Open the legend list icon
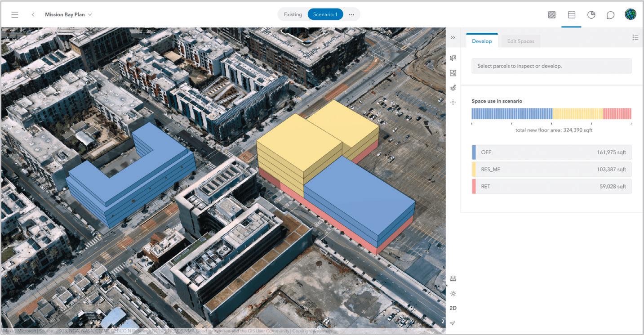This screenshot has width=644, height=336. click(x=635, y=38)
